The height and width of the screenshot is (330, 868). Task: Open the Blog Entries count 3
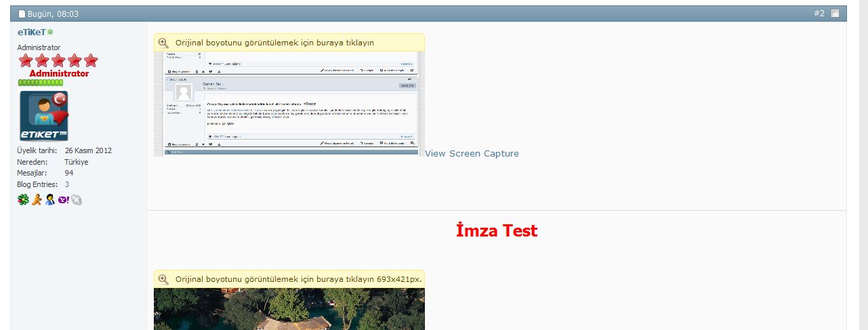(x=67, y=184)
